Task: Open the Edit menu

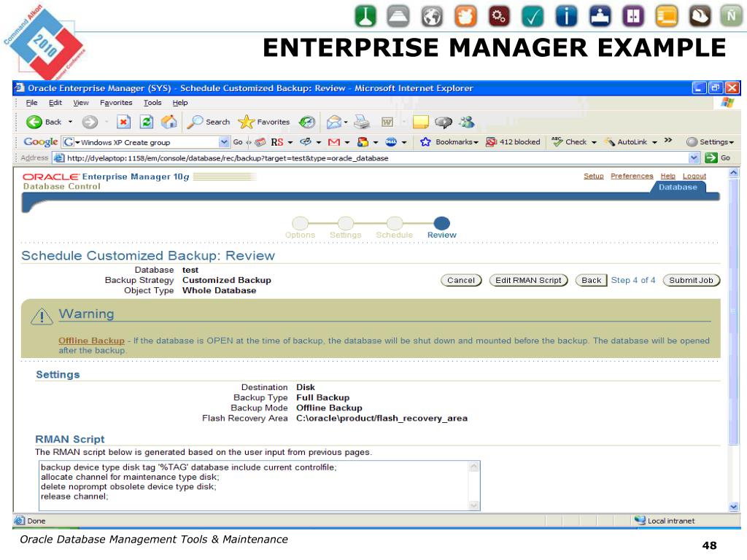Action: (55, 102)
